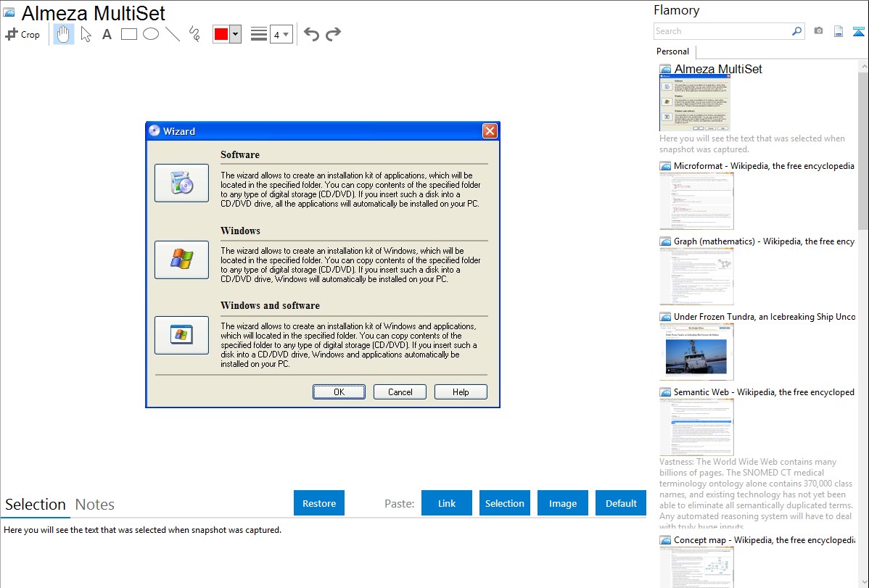
Task: Click the Under Frozen Tundra title text
Action: click(x=765, y=316)
